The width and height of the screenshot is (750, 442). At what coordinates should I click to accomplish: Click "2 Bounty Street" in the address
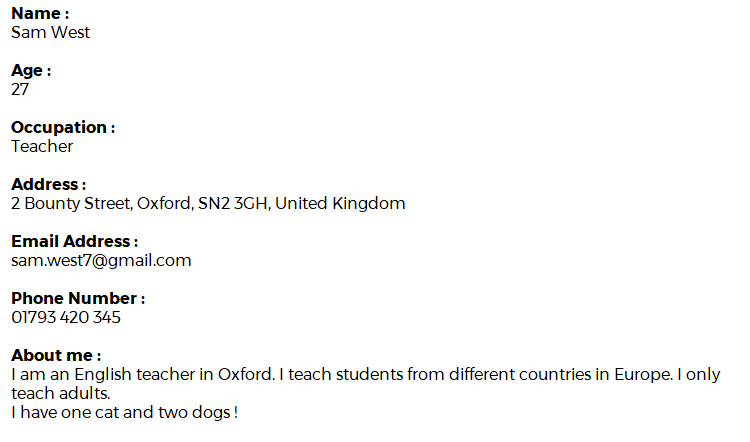71,204
